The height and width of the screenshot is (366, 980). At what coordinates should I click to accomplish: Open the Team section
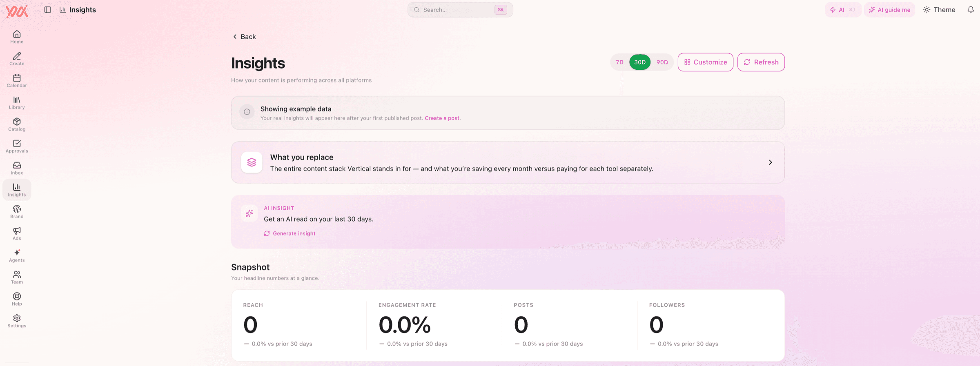tap(17, 277)
